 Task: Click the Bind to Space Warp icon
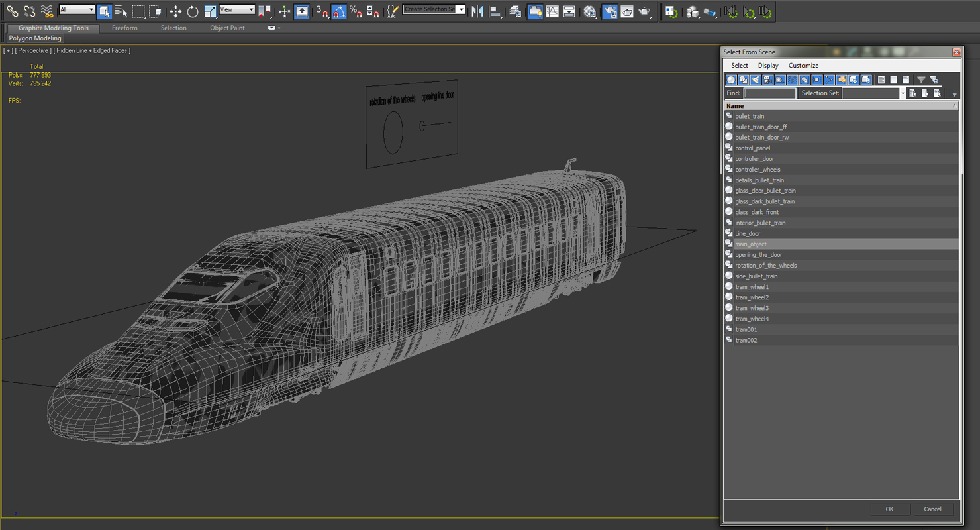coord(46,11)
